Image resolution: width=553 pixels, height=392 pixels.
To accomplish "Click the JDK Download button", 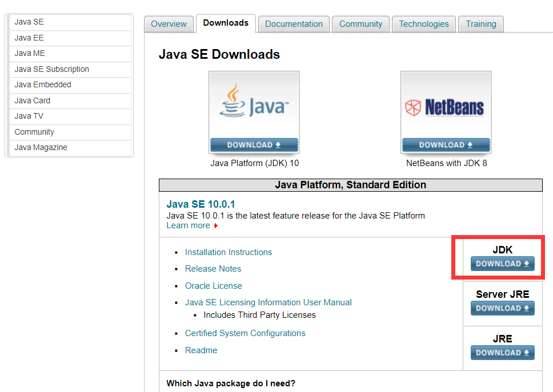I will [x=503, y=264].
